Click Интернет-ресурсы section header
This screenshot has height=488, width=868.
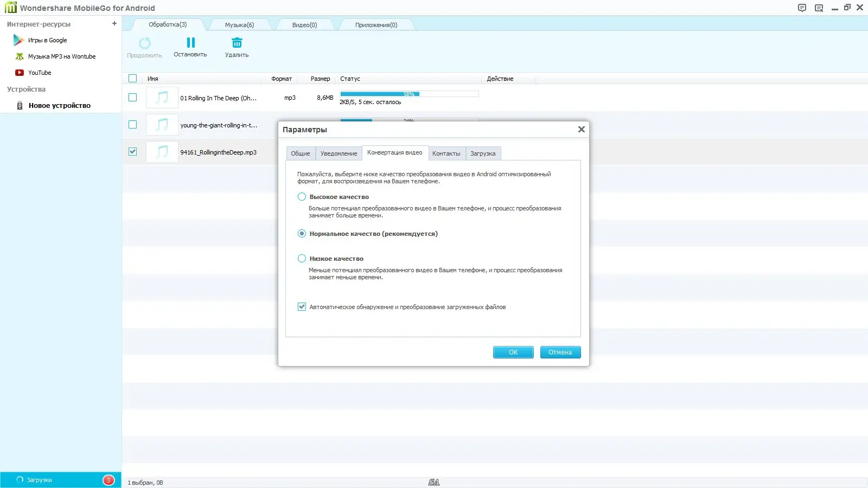pyautogui.click(x=39, y=24)
